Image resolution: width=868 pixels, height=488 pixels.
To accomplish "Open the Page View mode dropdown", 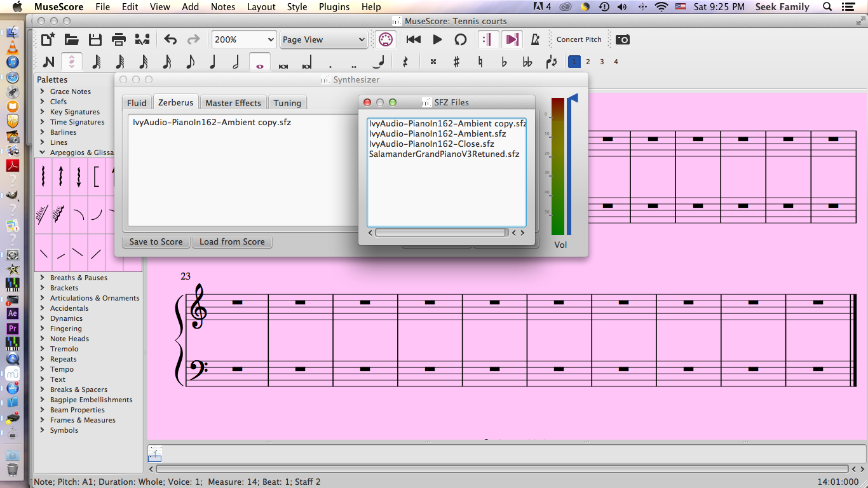I will point(324,39).
